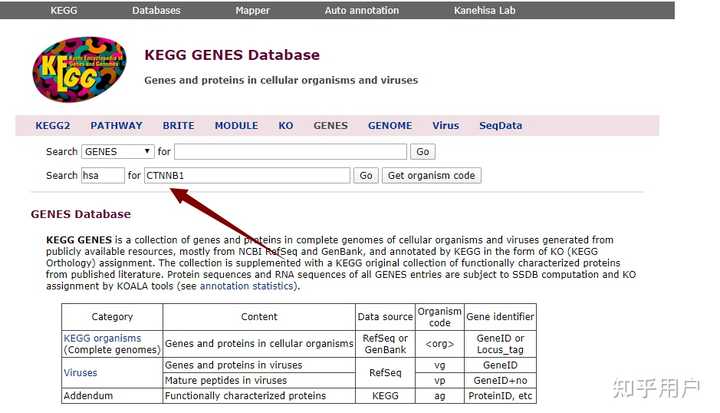Click the KEGG data source cell

point(385,396)
